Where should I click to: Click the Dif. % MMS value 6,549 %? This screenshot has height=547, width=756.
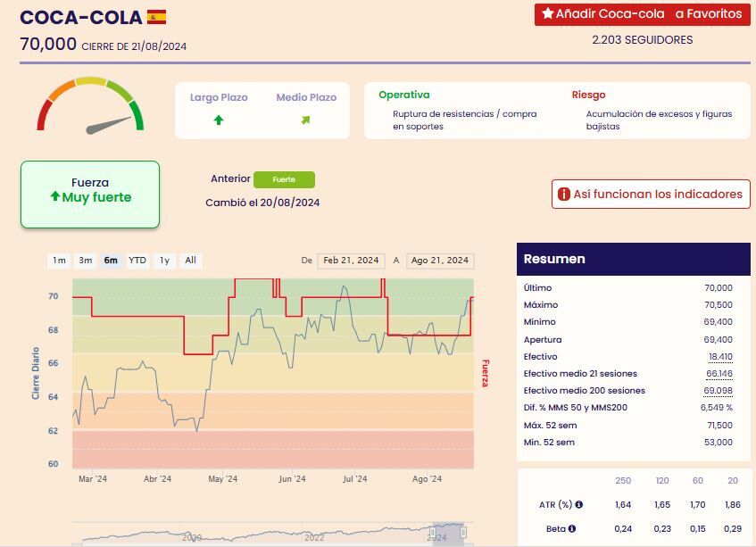(717, 408)
